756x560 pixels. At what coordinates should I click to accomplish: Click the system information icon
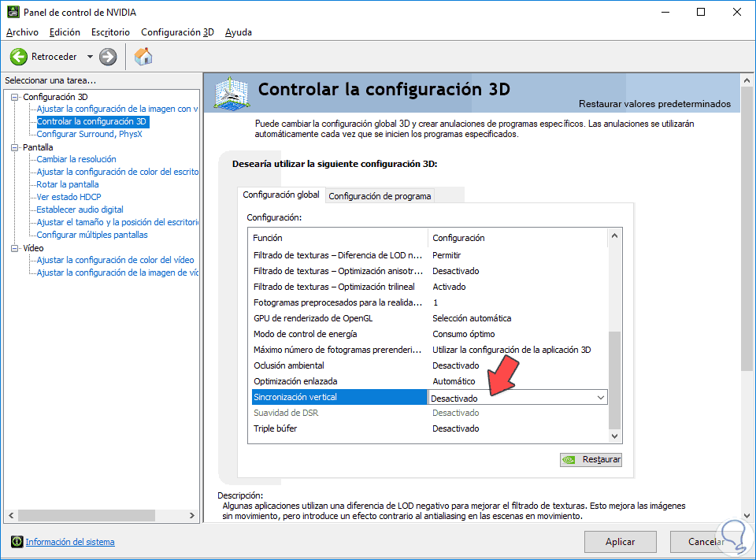click(x=17, y=542)
